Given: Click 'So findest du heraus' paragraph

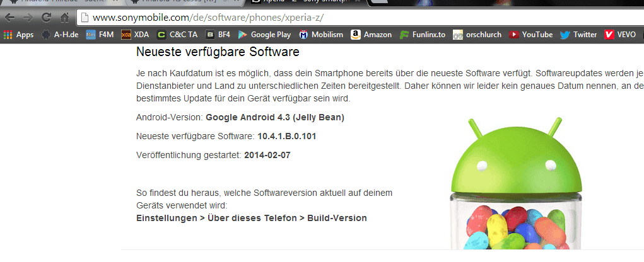Looking at the screenshot, I should 264,199.
